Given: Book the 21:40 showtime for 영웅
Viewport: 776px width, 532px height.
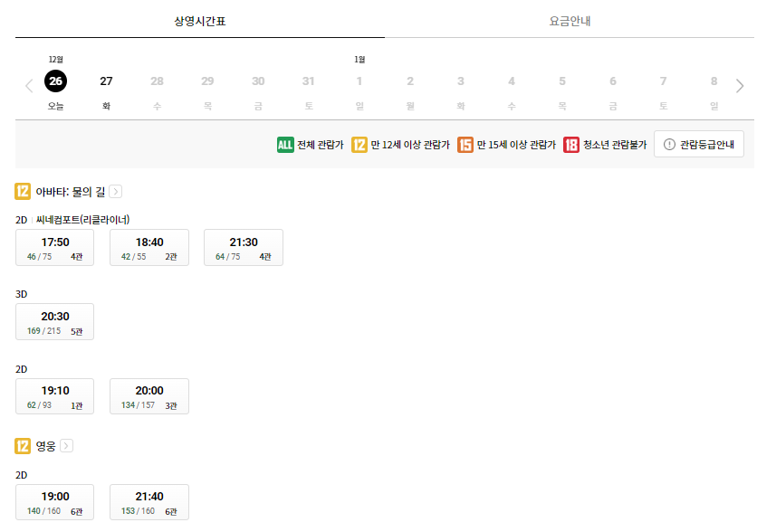Looking at the screenshot, I should [x=148, y=501].
